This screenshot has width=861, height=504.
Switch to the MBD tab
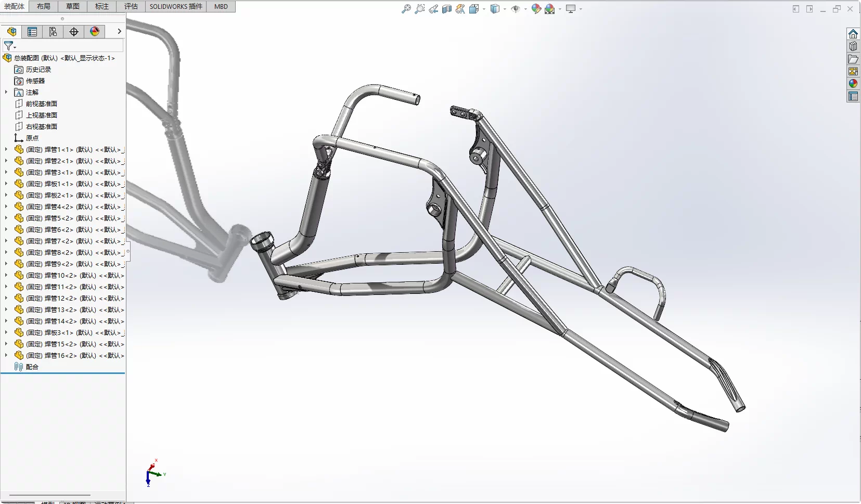click(x=221, y=6)
